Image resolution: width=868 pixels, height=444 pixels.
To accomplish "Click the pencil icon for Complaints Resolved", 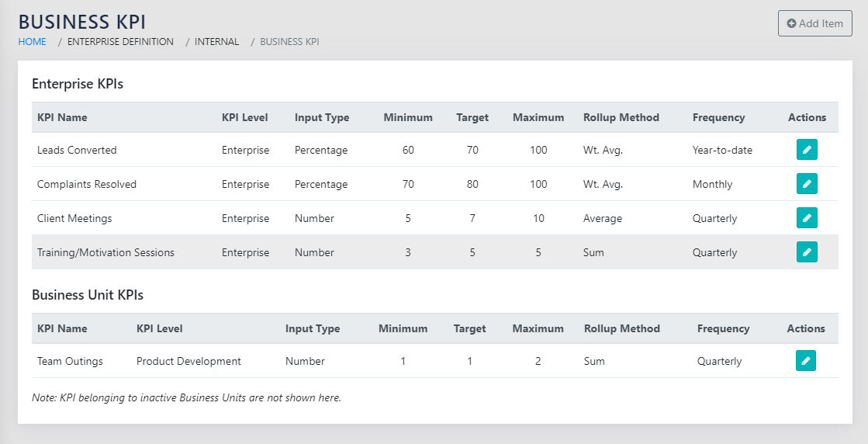I will [x=807, y=184].
